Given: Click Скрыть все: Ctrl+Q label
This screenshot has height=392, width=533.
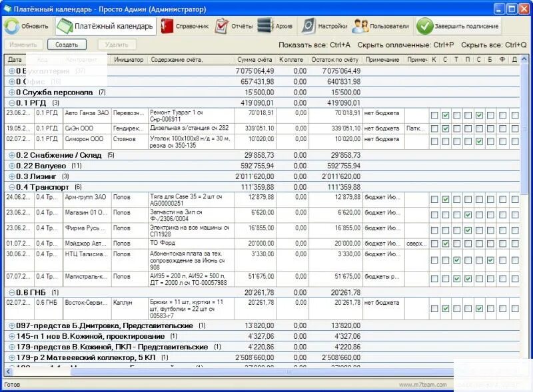Looking at the screenshot, I should [x=494, y=45].
